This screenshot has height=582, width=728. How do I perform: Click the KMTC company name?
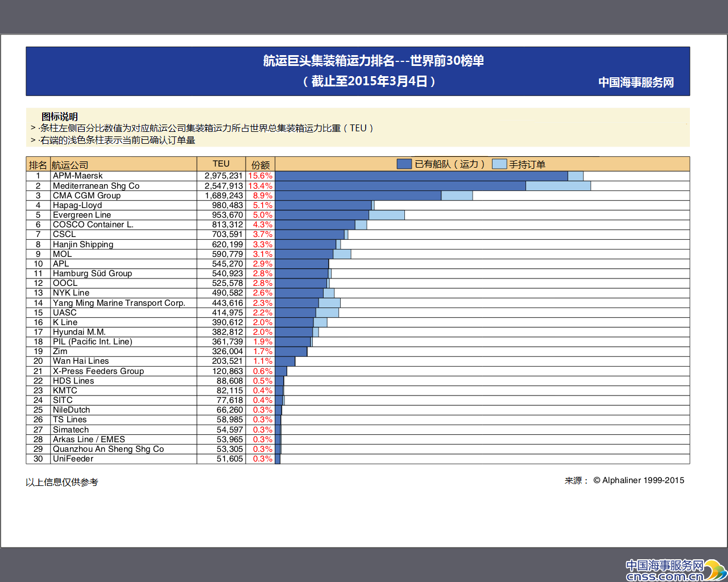[65, 390]
